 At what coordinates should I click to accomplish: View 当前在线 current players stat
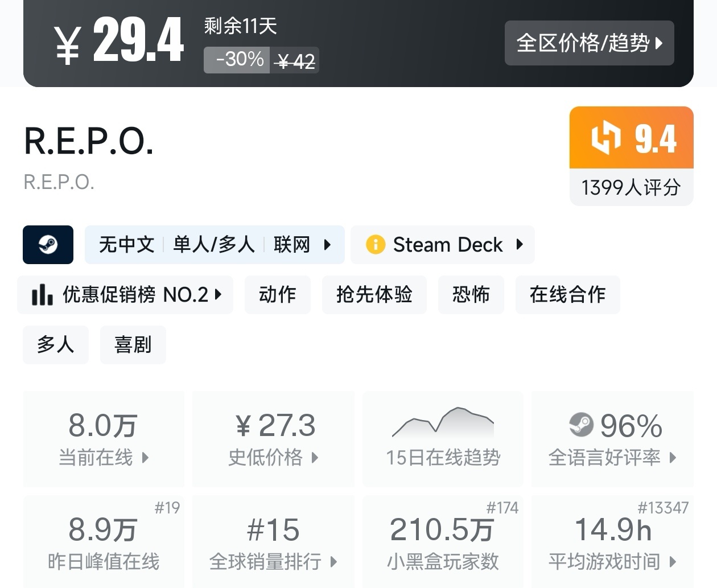(x=104, y=439)
